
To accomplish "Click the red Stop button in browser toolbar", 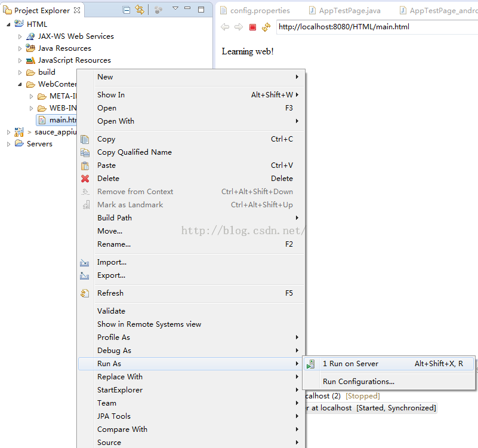I will tap(252, 27).
